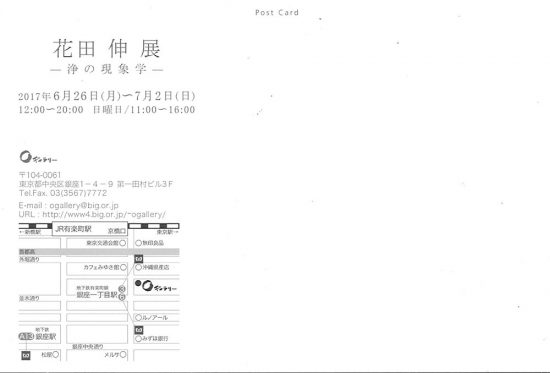Select the circle marker next to 無印良品
This screenshot has width=550, height=373.
[139, 243]
